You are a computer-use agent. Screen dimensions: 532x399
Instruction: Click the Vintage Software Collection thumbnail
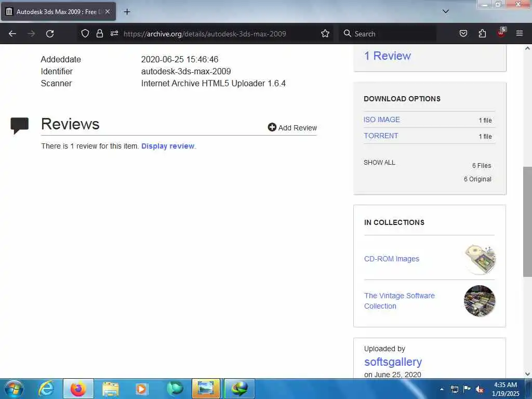pos(480,301)
